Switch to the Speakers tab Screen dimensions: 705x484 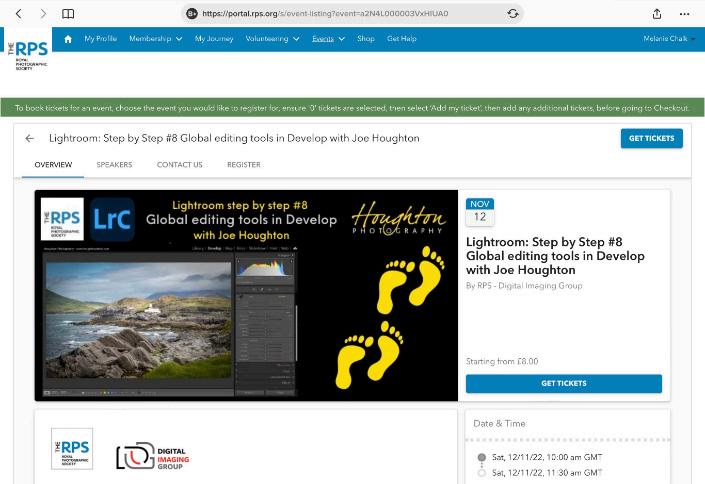tap(114, 165)
